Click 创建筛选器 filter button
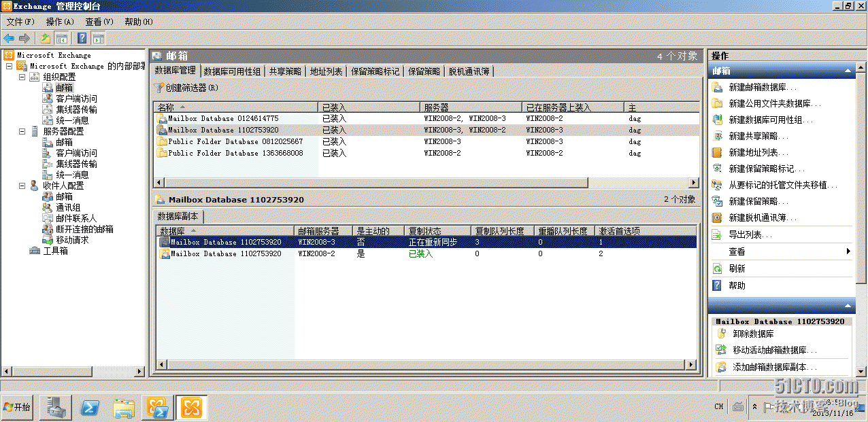Image resolution: width=868 pixels, height=422 pixels. (186, 88)
